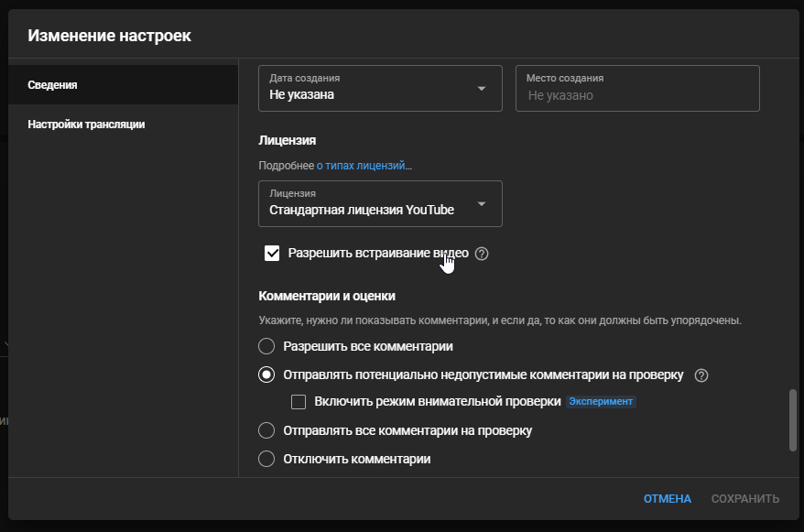Click the Эксперимент badge label
This screenshot has height=532, width=804.
[601, 402]
